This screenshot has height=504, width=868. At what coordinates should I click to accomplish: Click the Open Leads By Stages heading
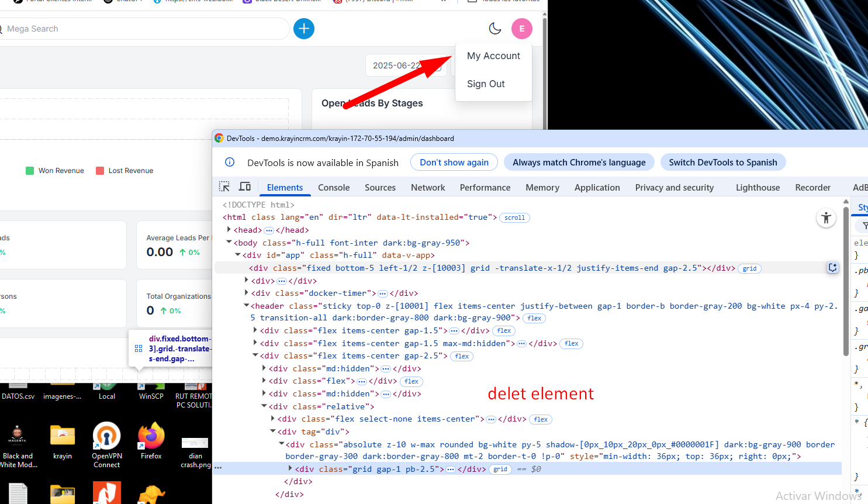tap(372, 103)
